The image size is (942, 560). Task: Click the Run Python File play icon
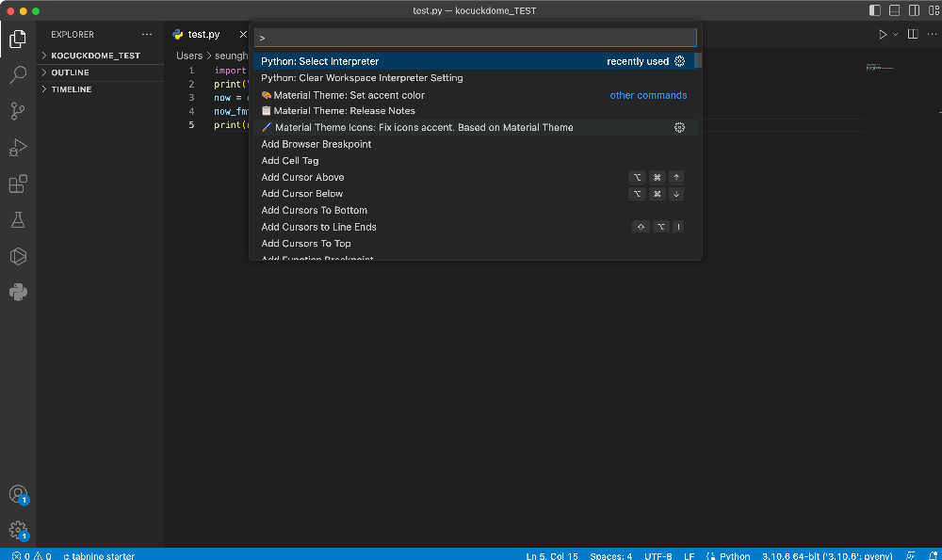883,35
